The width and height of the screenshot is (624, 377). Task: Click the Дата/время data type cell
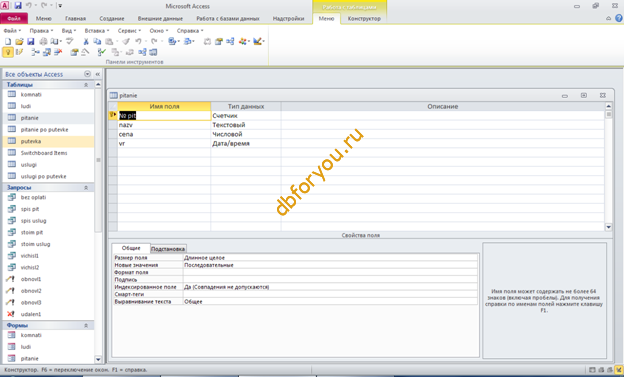[x=246, y=143]
